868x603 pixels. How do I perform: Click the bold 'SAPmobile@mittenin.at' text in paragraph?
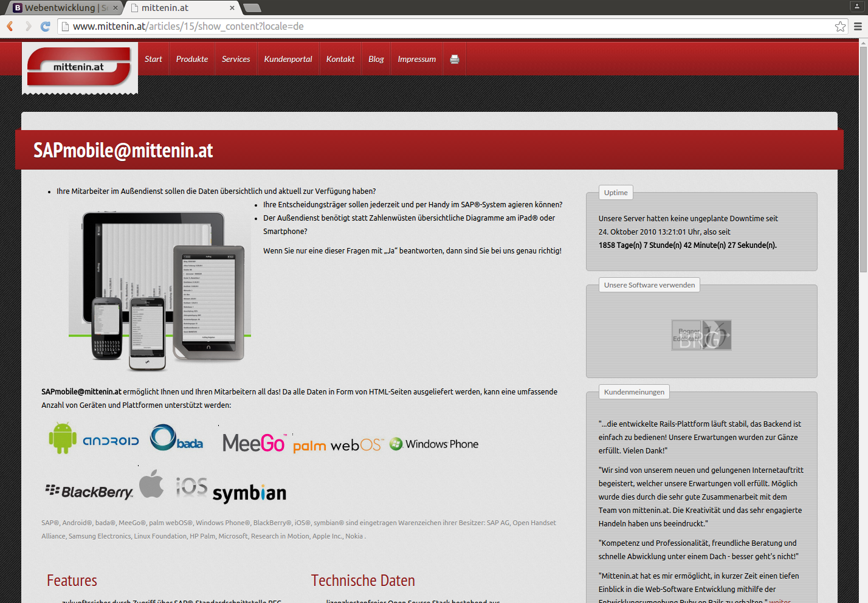(x=81, y=392)
